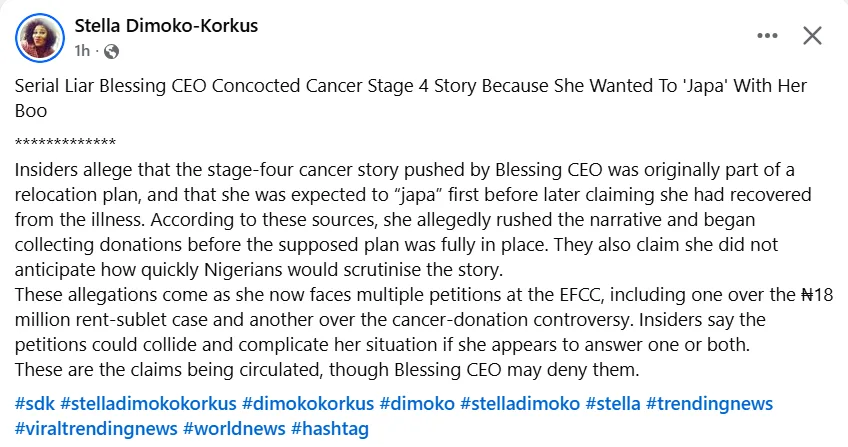Open the #sdk hashtag
Viewport: 848px width, 447px height.
35,404
